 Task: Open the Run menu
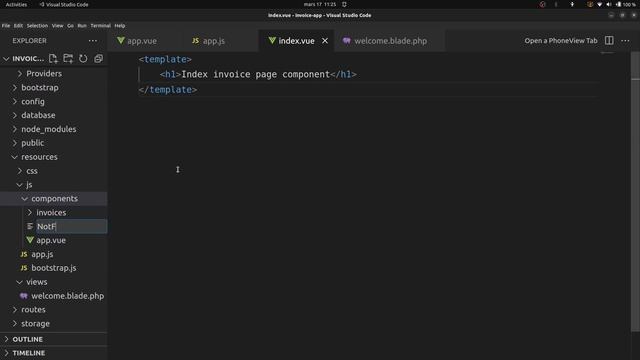tap(82, 25)
